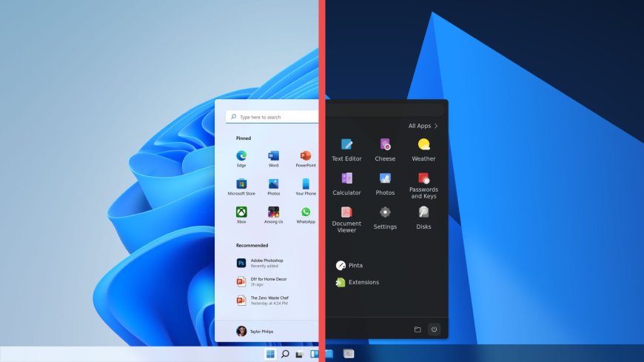Launch Word from the Pinned section
This screenshot has height=362, width=644.
[274, 158]
